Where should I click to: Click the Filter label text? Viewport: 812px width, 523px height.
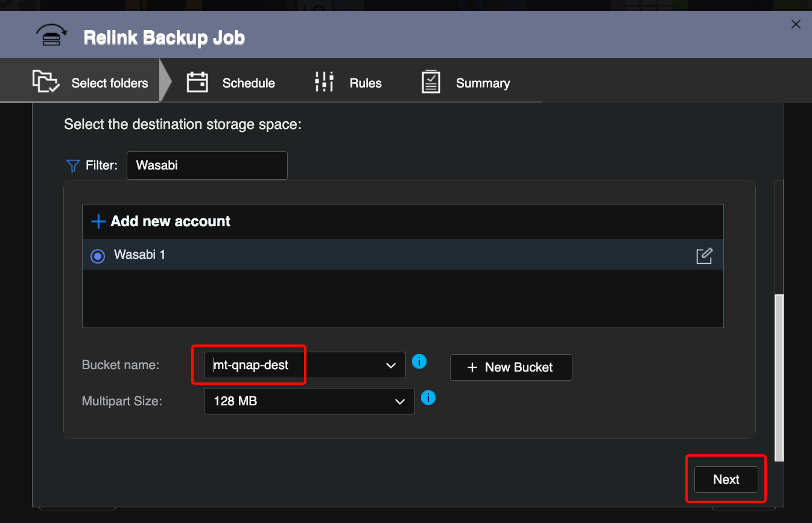(102, 165)
